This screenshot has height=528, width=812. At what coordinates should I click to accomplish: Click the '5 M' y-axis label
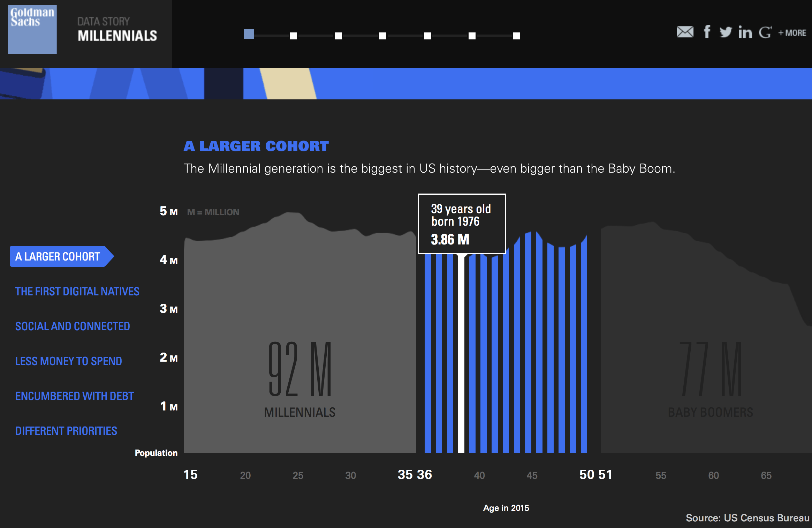pos(169,211)
